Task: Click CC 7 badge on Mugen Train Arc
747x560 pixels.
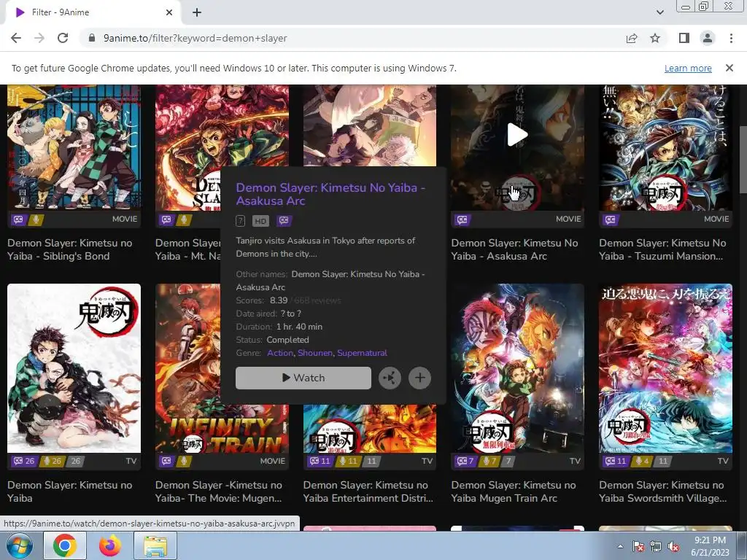Action: click(465, 461)
